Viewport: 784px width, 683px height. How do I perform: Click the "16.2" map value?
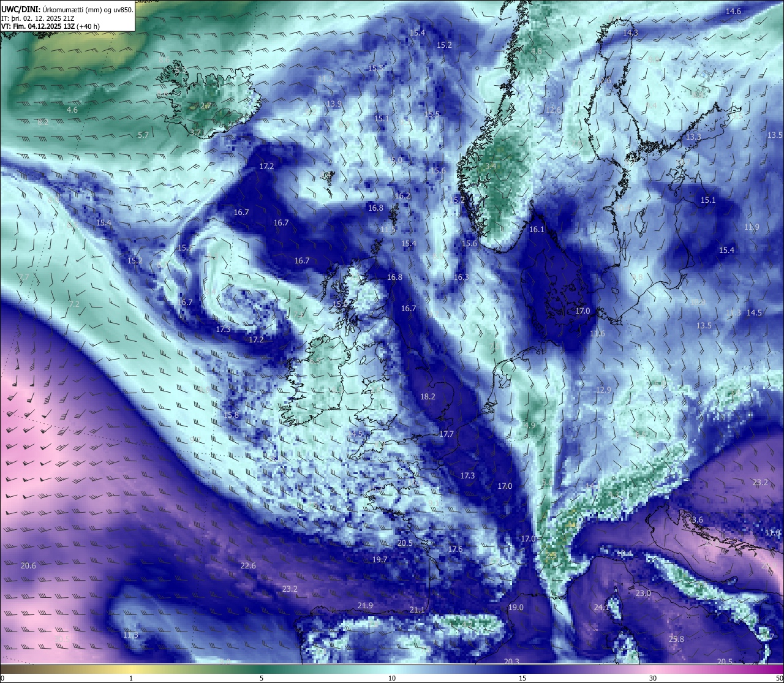tap(402, 196)
